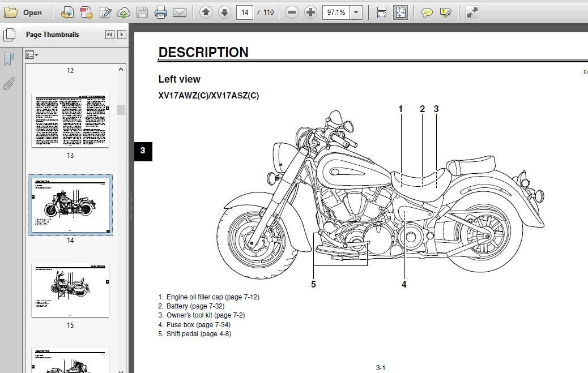Click the 'DESCRIPTION' heading
The width and height of the screenshot is (588, 373).
click(x=203, y=52)
